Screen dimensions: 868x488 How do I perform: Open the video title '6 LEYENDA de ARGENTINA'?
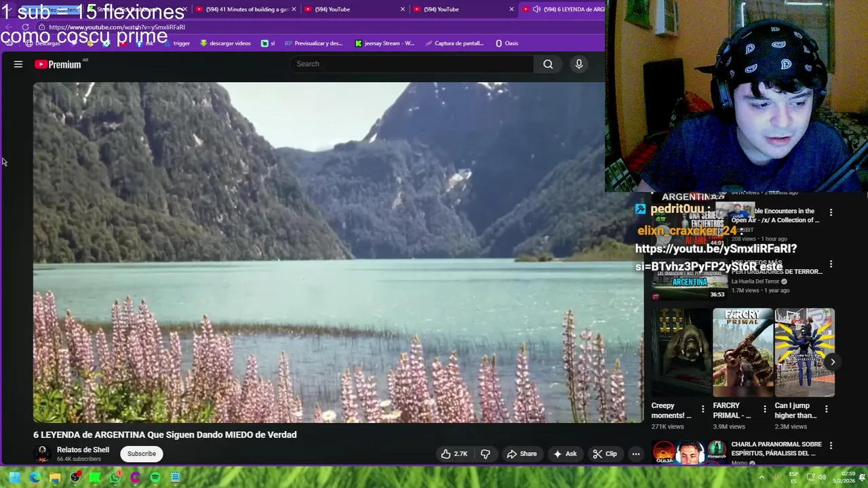pyautogui.click(x=165, y=434)
